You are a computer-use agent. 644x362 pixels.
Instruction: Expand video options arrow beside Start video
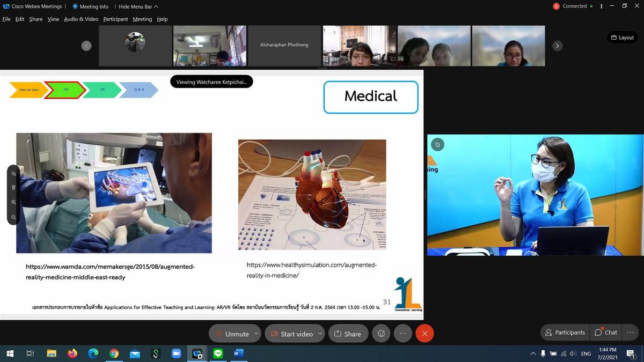(320, 334)
